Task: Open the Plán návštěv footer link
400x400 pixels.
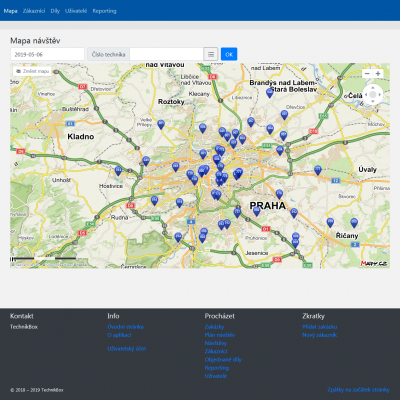Action: click(x=220, y=335)
